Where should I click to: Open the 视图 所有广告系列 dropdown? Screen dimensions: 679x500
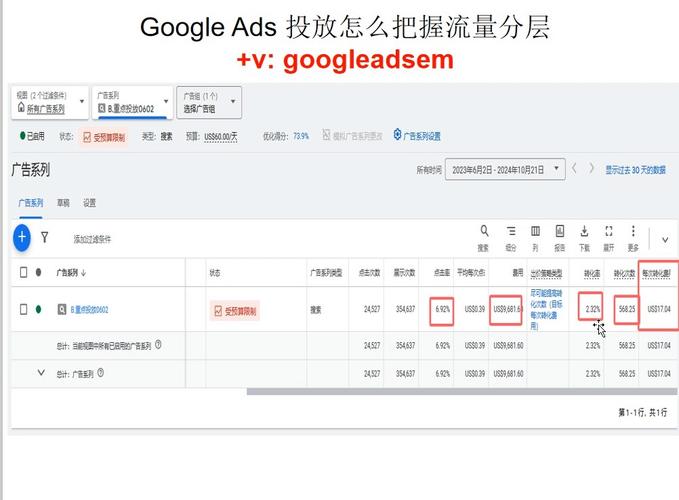click(50, 102)
